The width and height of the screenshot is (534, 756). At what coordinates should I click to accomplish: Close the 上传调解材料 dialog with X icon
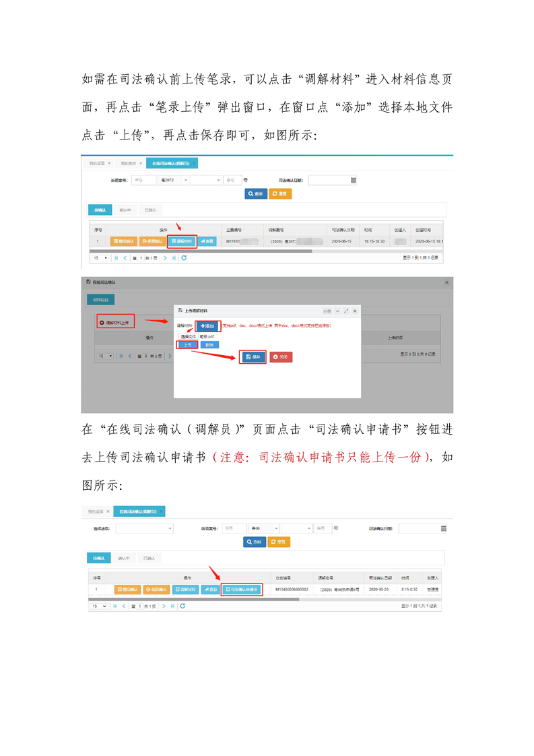(x=355, y=311)
